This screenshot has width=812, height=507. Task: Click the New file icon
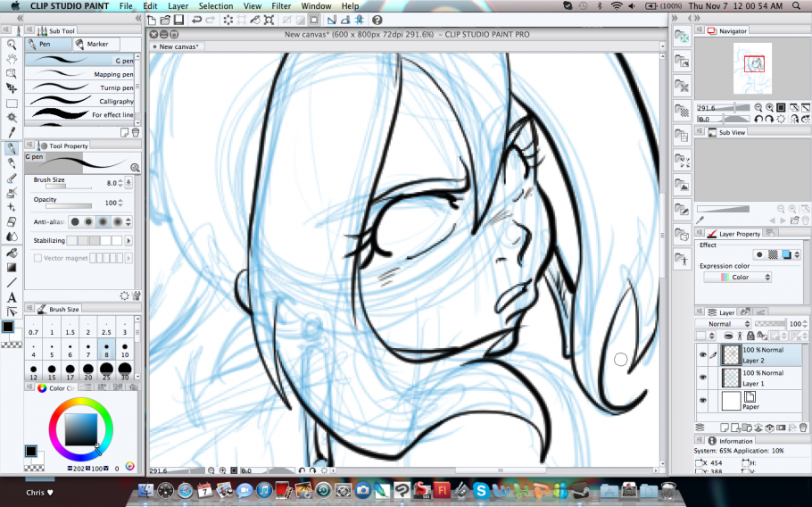tap(152, 21)
